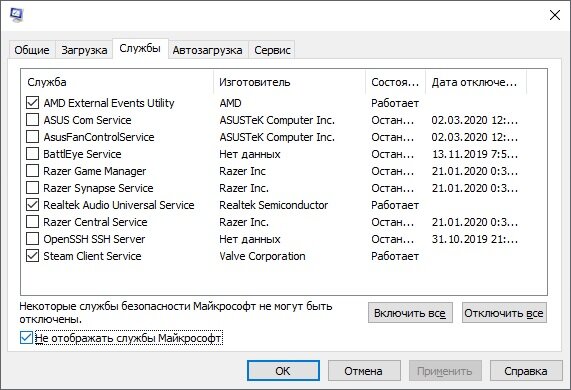Disable the Steam Client Service checkbox

pos(32,256)
